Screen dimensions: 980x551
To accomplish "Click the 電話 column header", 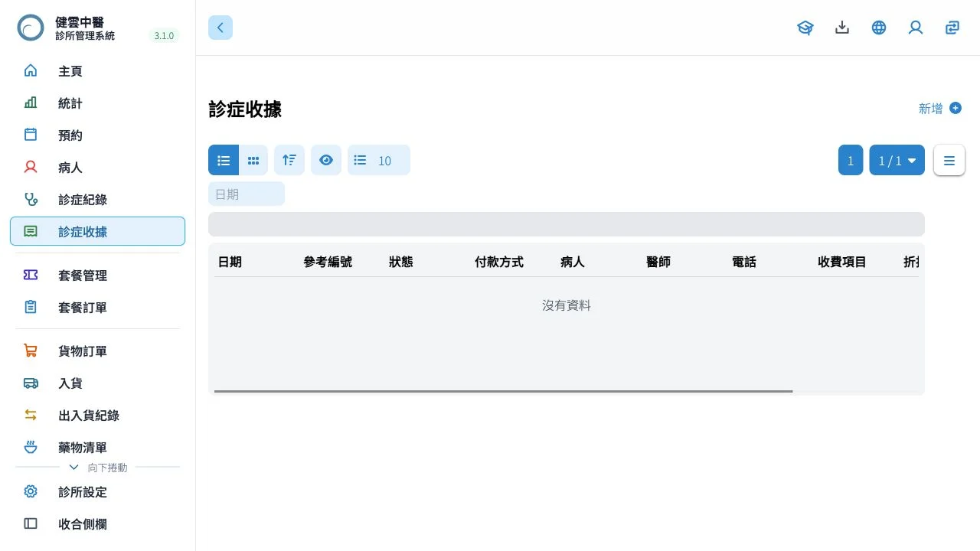I will coord(744,262).
